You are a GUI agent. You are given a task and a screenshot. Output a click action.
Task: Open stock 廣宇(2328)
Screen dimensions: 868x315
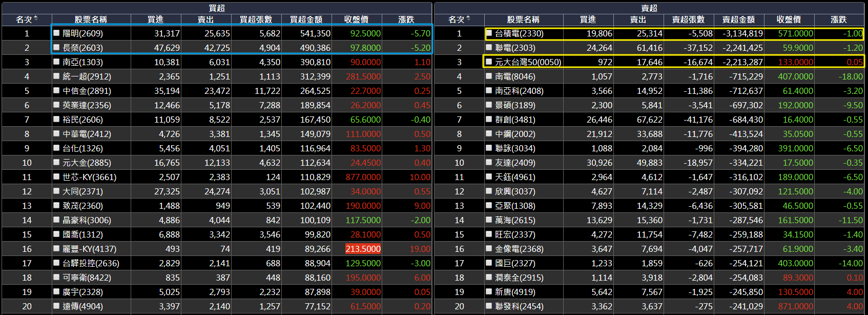(x=82, y=292)
